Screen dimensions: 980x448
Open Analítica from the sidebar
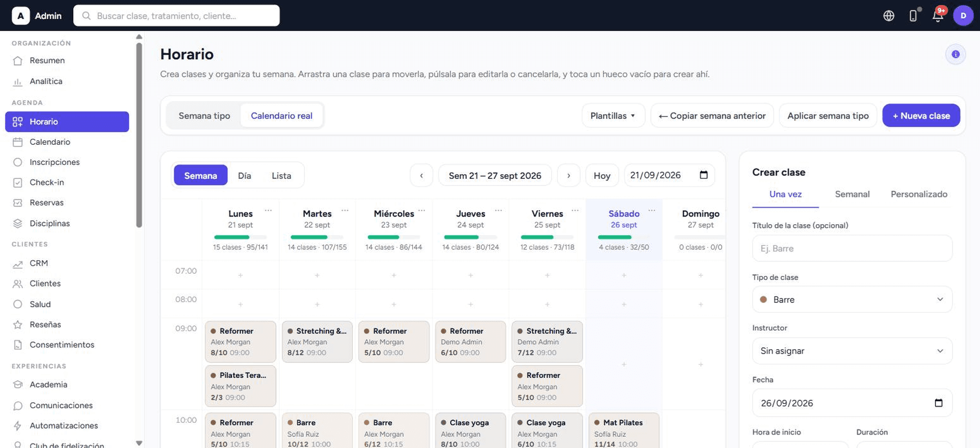tap(67, 81)
